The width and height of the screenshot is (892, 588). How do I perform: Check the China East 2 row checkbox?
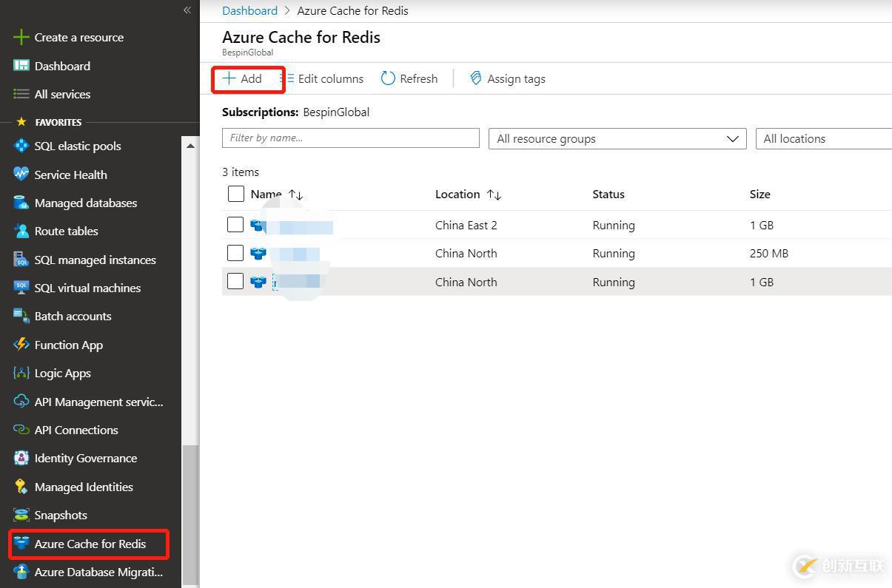235,225
